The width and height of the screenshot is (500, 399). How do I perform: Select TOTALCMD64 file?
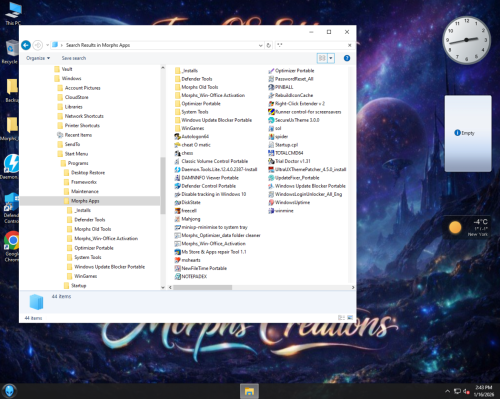tap(286, 153)
